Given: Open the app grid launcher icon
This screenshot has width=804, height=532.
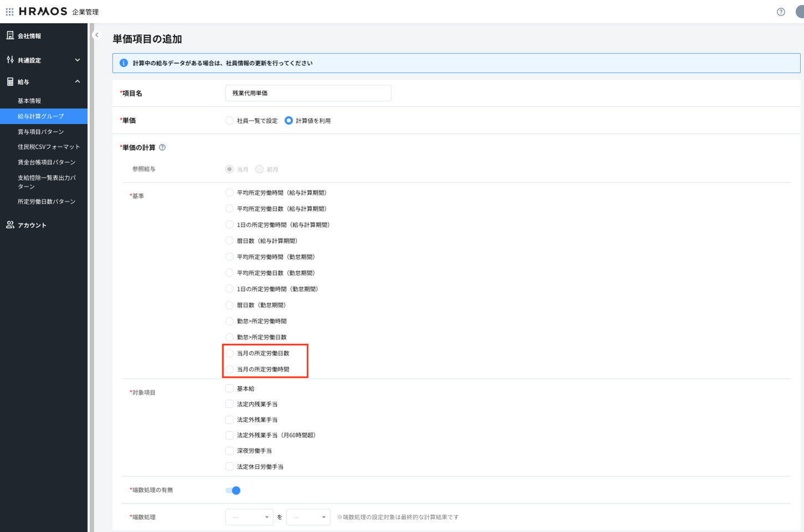Looking at the screenshot, I should point(9,12).
